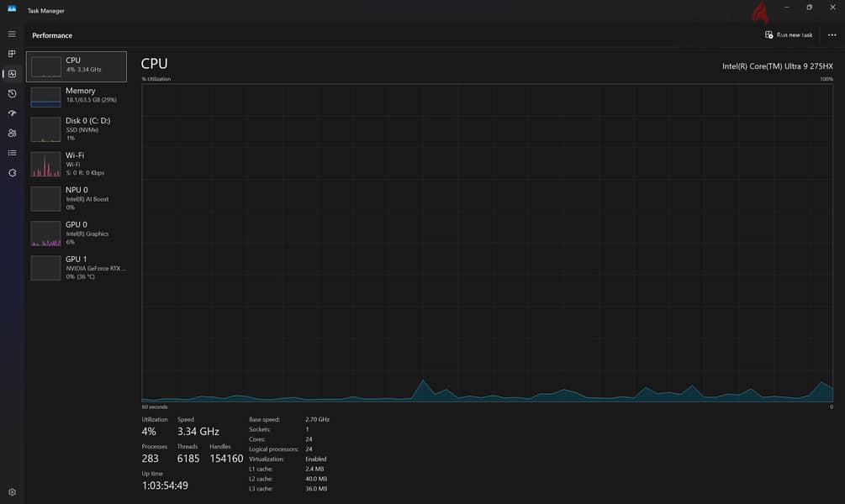The image size is (845, 504).
Task: Open the Startup apps page icon
Action: coord(12,113)
